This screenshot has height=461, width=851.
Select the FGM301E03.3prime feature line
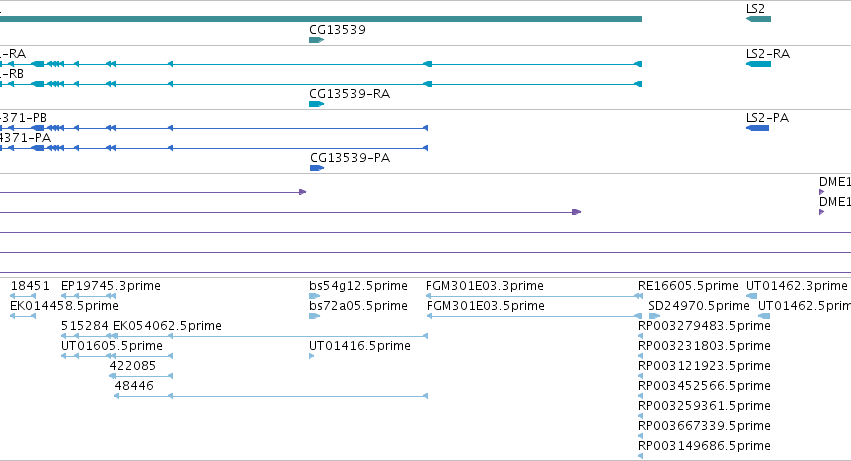pyautogui.click(x=534, y=296)
